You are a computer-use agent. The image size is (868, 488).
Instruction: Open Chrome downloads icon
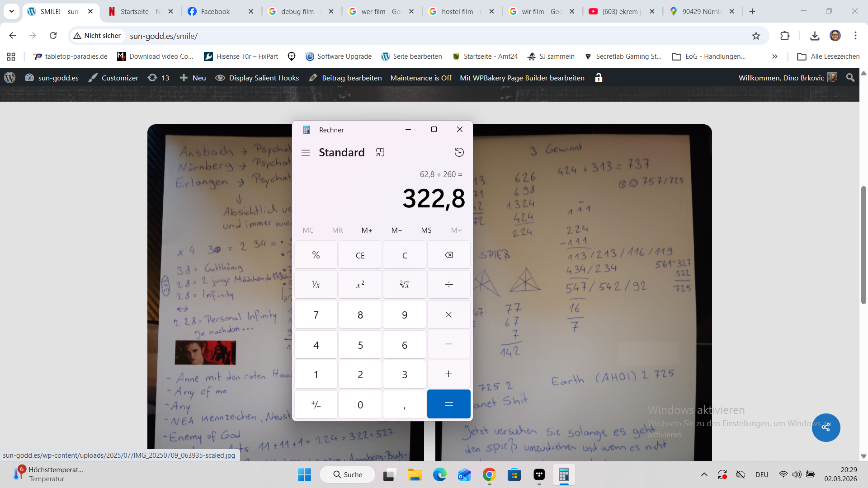pyautogui.click(x=815, y=36)
